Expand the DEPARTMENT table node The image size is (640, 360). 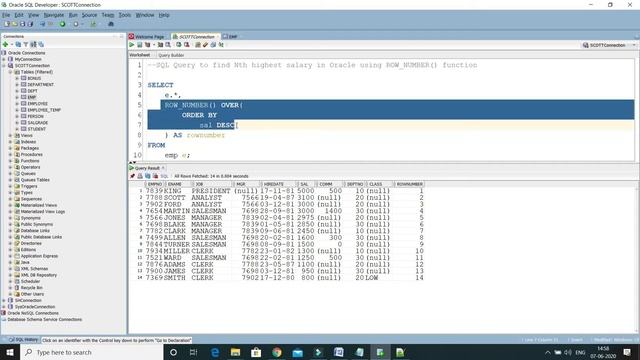pos(17,84)
